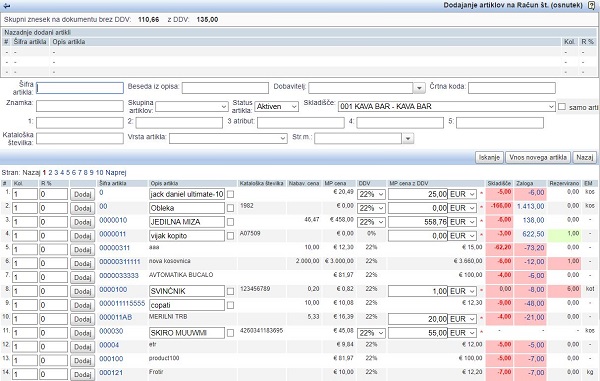600x381 pixels.
Task: Open EUR currency dropdown for SVINČNIK row
Action: click(462, 291)
